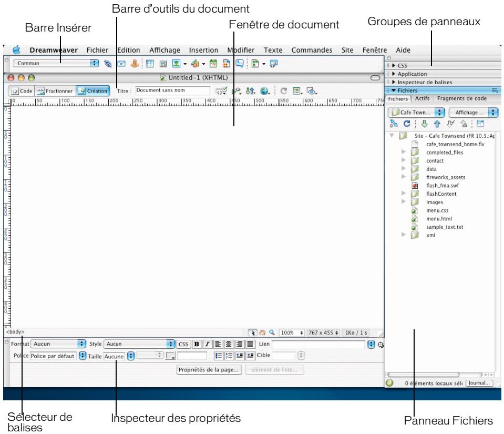Viewport: 504px width, 434px height.
Task: Open the Fichier menu
Action: (x=97, y=50)
